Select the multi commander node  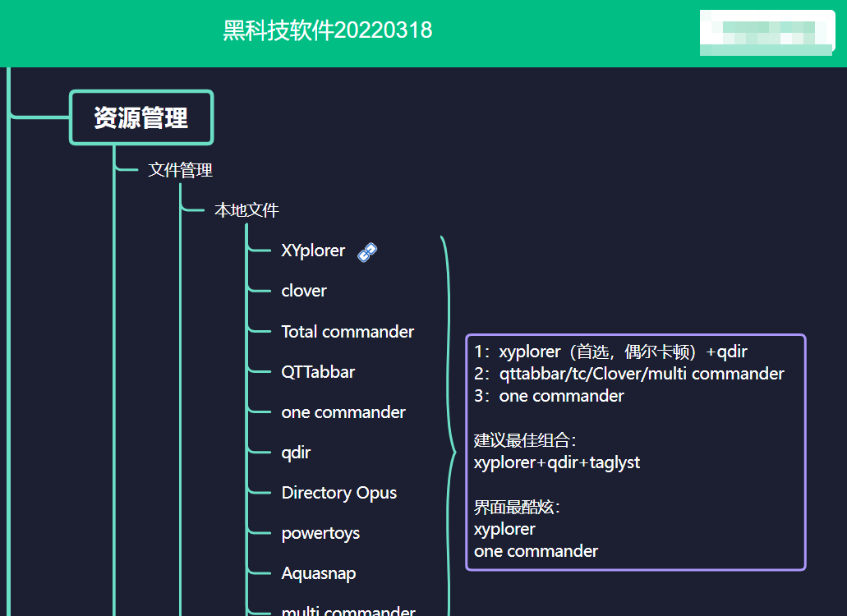pyautogui.click(x=348, y=610)
